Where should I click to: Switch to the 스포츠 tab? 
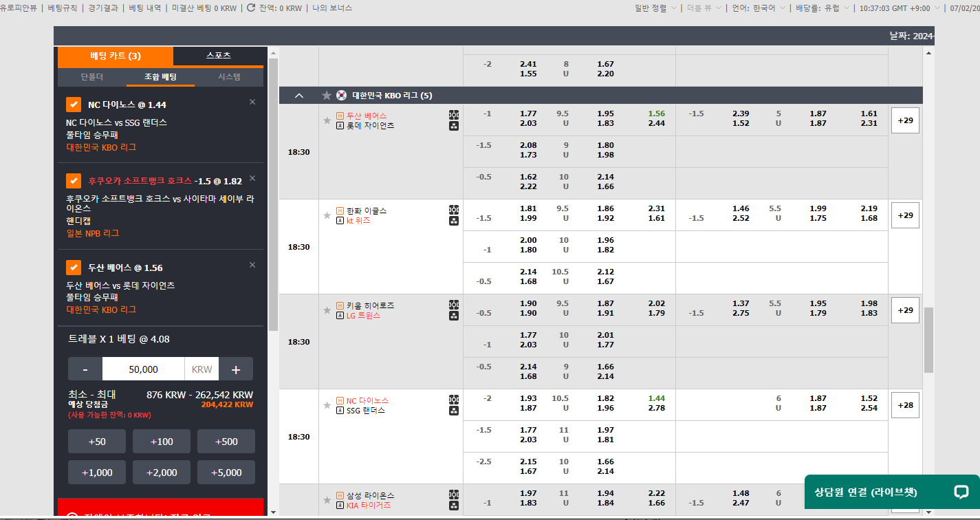[x=219, y=56]
